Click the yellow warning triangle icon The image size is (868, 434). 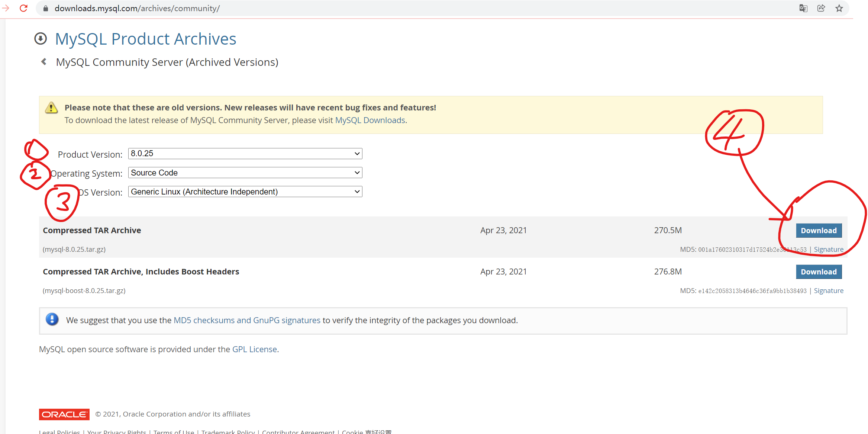point(51,108)
